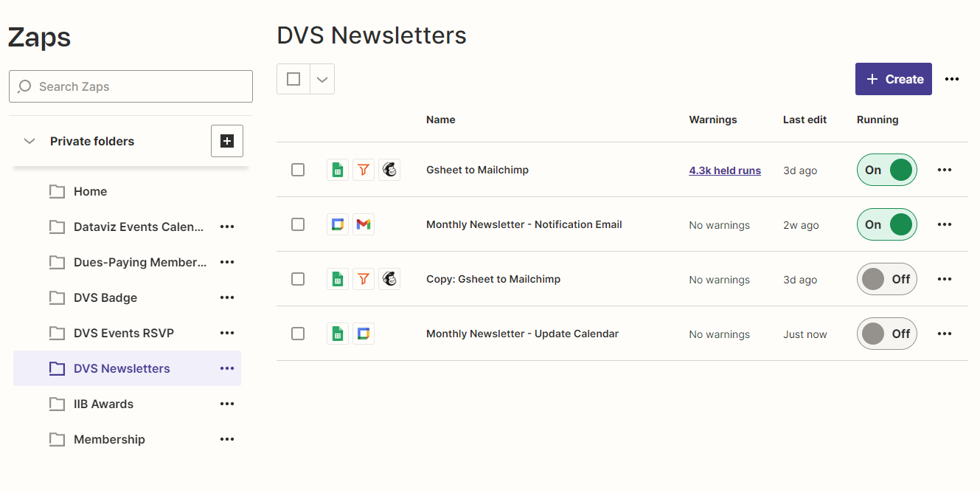Click Filter icon in Copy: Gsheet to Mailchimp row
The height and width of the screenshot is (493, 980).
(x=363, y=279)
